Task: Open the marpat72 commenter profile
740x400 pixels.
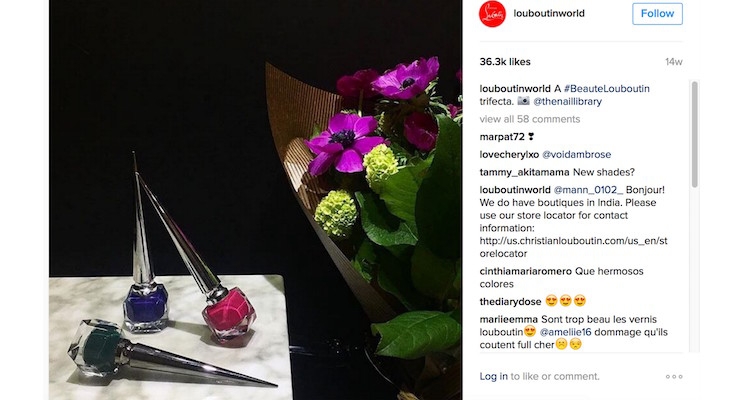Action: pos(502,137)
